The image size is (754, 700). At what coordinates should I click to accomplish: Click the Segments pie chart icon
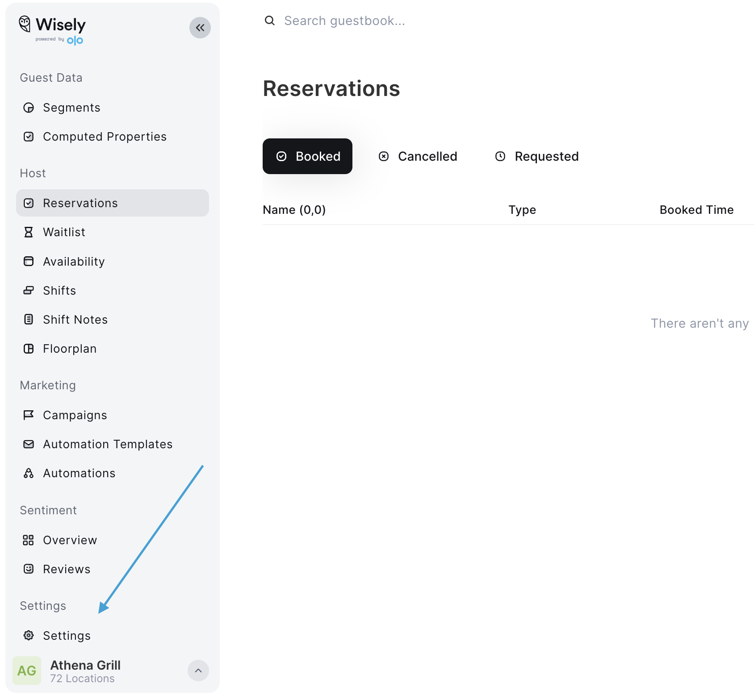coord(29,108)
